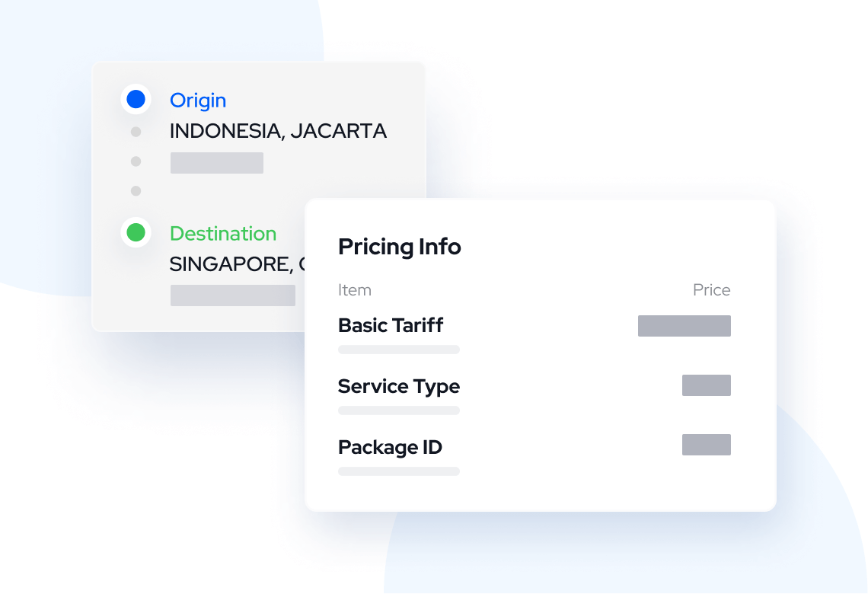Click the blue Origin location marker

pos(136,99)
